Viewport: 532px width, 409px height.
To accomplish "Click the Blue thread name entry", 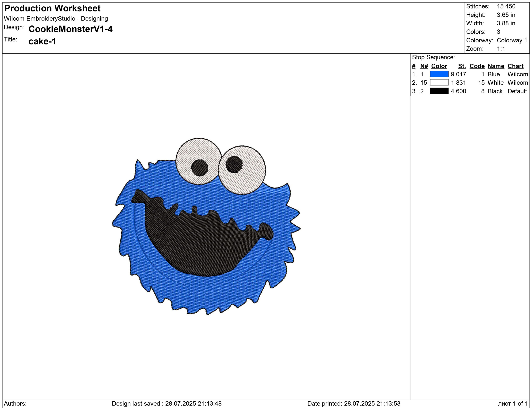I will 494,74.
